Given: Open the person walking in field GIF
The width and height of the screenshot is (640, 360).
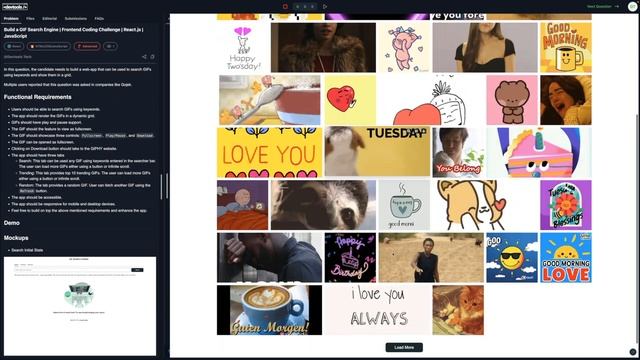Looking at the screenshot, I should click(x=431, y=258).
